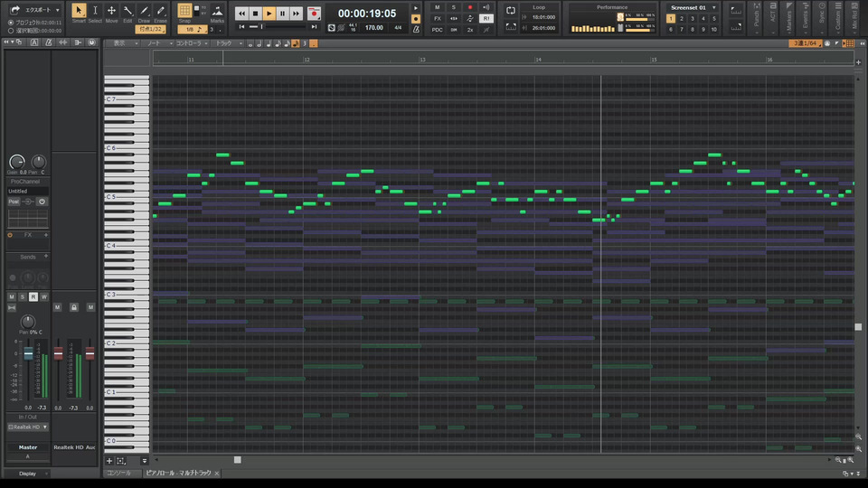Open the 1/8 snap resolution dropdown
The height and width of the screenshot is (488, 868).
[x=192, y=29]
